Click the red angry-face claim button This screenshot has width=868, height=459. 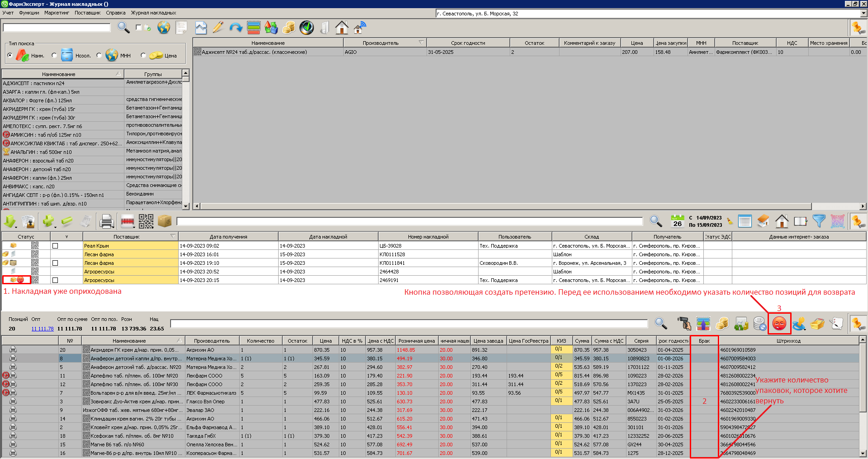pyautogui.click(x=779, y=324)
